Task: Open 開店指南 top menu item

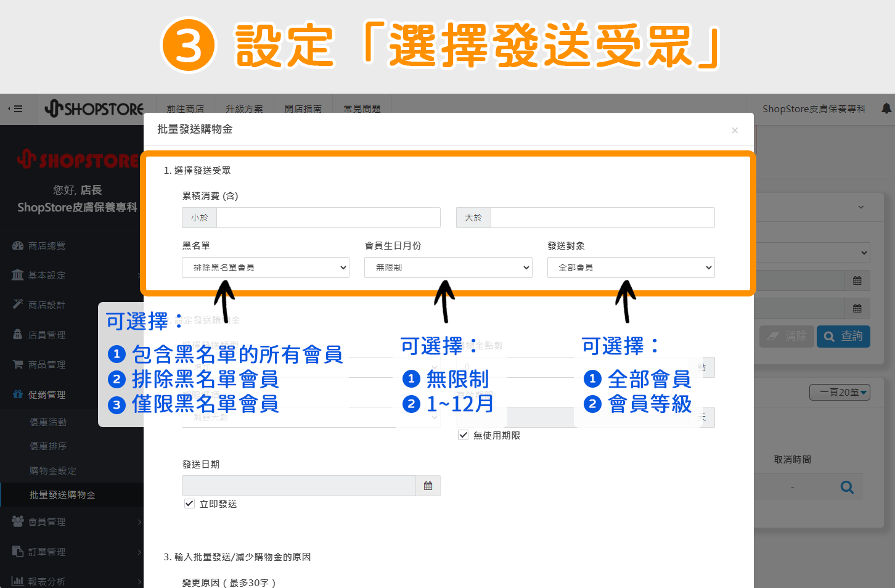Action: point(303,108)
